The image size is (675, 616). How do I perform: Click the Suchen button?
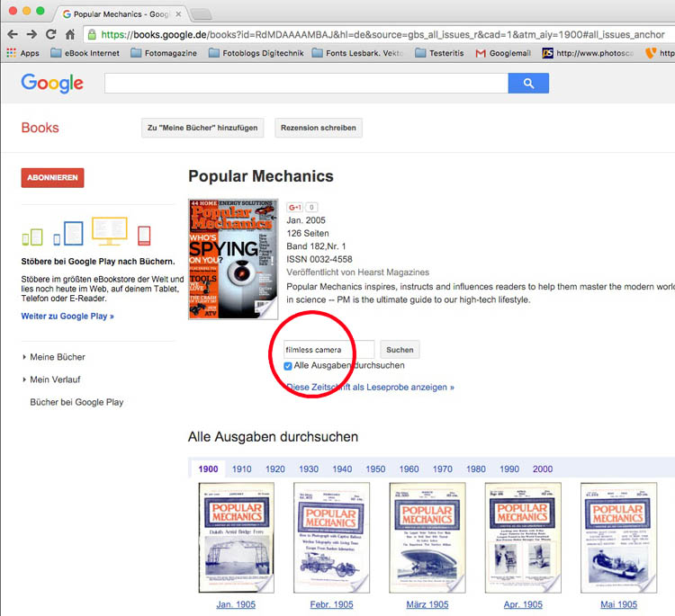[400, 350]
